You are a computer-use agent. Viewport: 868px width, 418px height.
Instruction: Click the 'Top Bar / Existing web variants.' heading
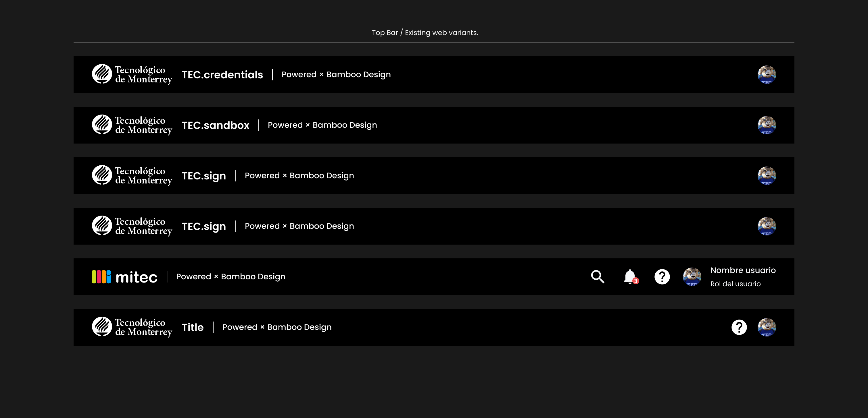425,33
